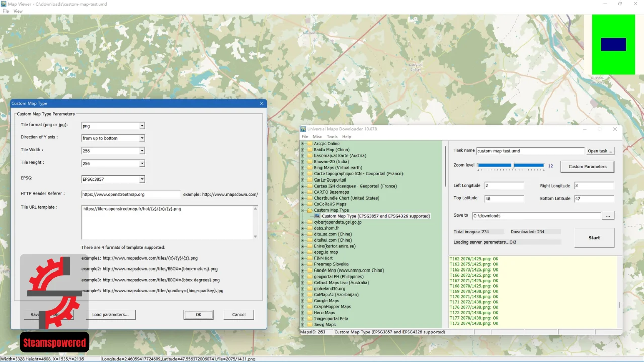The height and width of the screenshot is (362, 644).
Task: Click the Top Latitude field
Action: [x=504, y=199]
